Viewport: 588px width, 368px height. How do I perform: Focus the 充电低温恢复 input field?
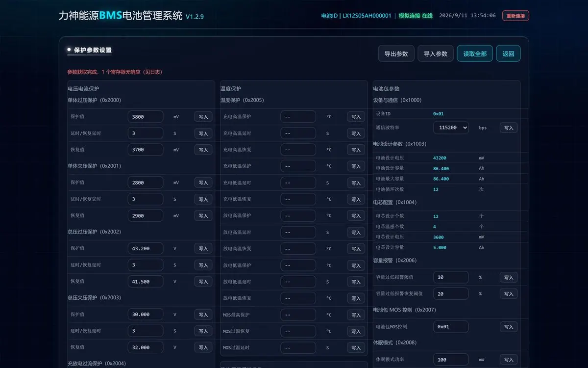298,199
